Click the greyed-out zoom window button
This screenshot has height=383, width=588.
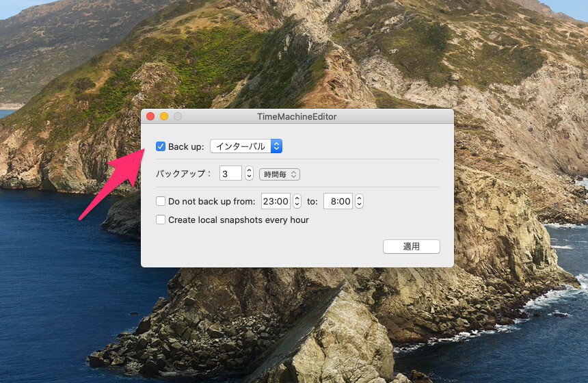[178, 117]
